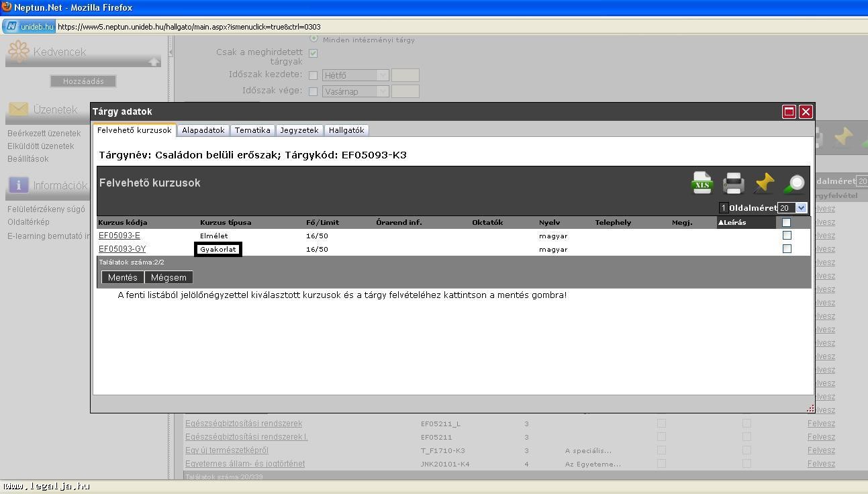Print the Felvehető kurzusok list

[x=733, y=183]
